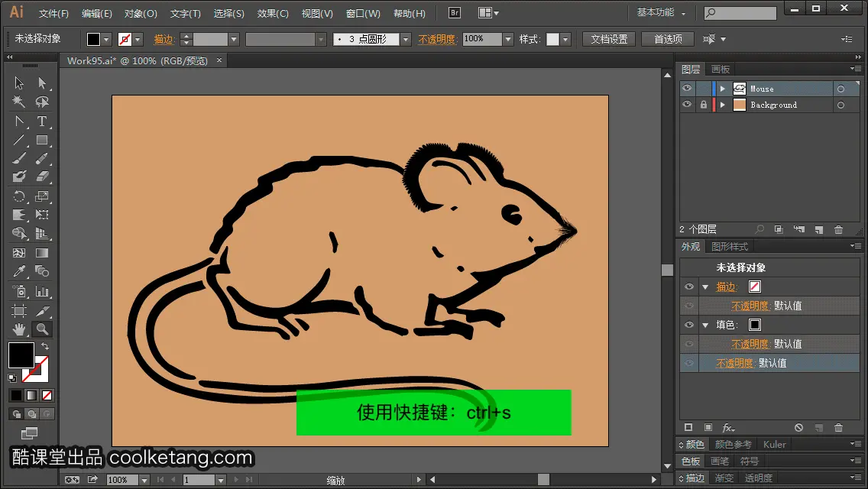Choose the Eraser tool
868x489 pixels.
(x=42, y=176)
